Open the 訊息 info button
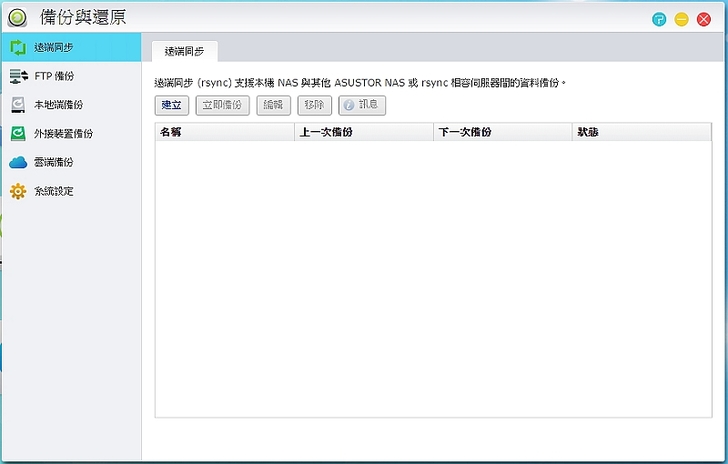The height and width of the screenshot is (464, 728). point(362,105)
